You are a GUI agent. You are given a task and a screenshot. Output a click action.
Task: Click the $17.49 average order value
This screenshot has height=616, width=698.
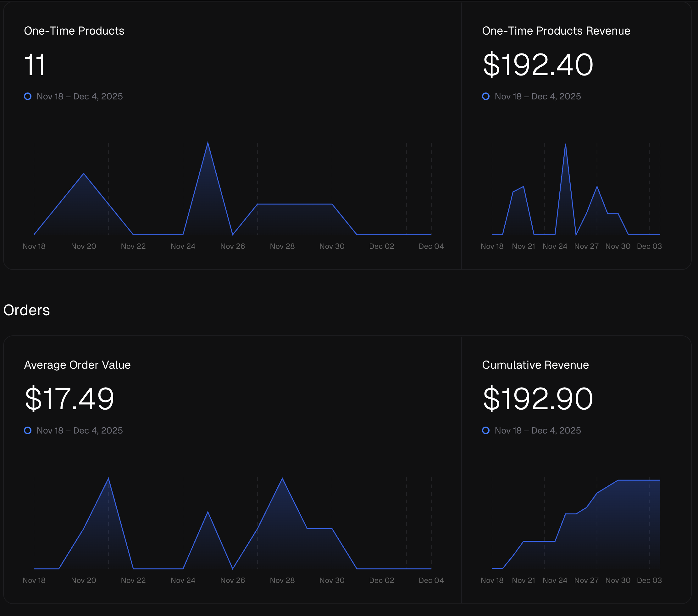69,399
